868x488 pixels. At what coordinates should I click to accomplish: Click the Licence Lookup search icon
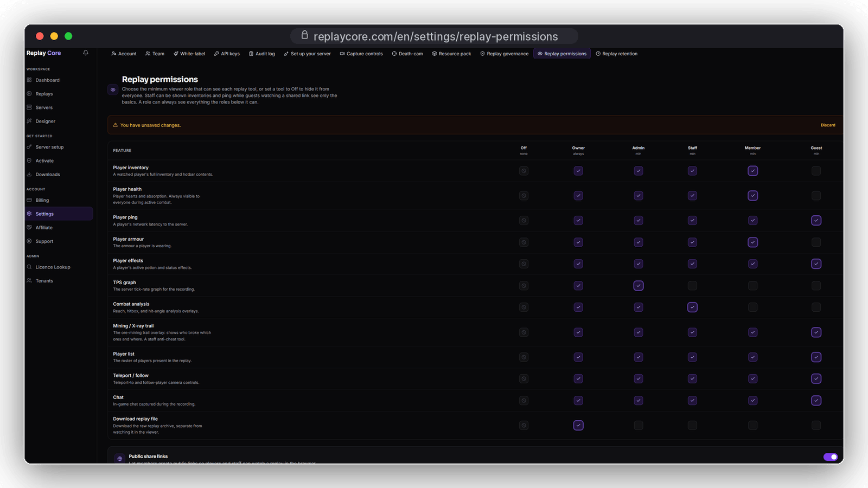29,267
